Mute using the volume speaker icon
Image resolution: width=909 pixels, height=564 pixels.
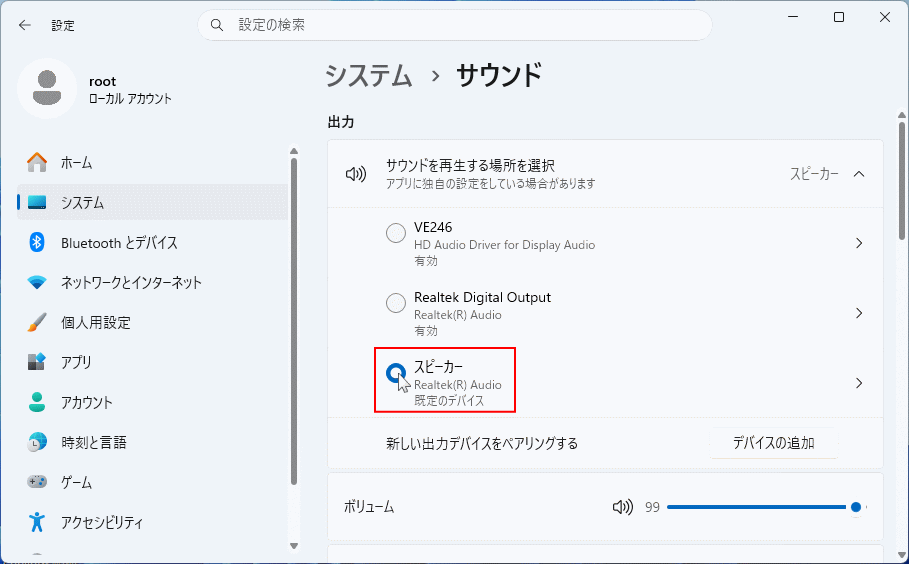click(623, 507)
